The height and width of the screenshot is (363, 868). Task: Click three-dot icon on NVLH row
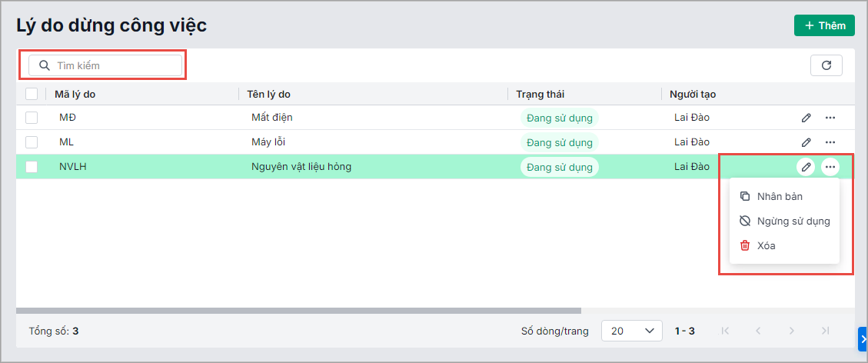[x=830, y=167]
